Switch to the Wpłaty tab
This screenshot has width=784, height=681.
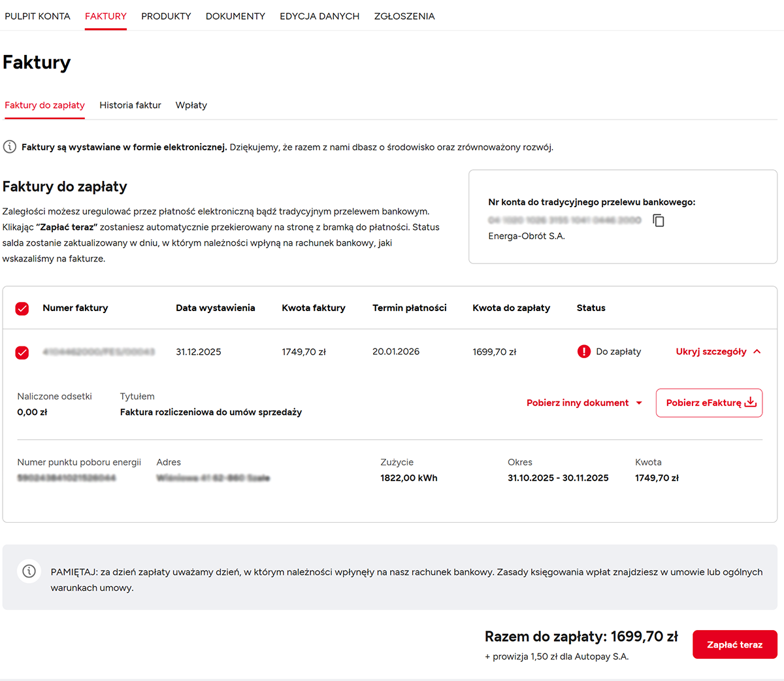(x=191, y=105)
